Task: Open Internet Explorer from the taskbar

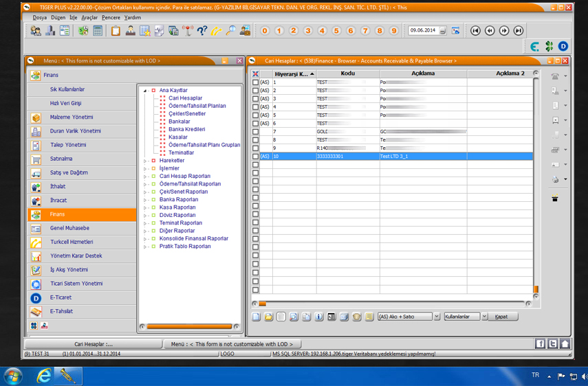Action: [43, 376]
